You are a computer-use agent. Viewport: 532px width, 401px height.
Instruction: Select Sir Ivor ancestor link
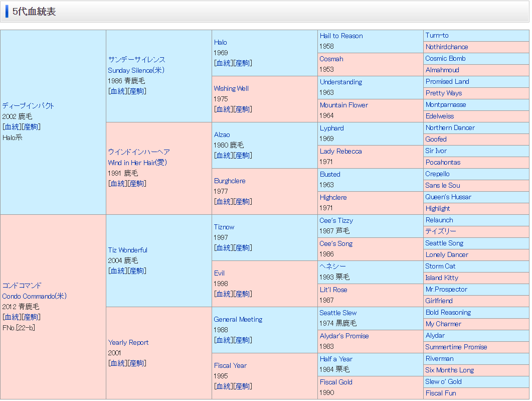tap(436, 151)
